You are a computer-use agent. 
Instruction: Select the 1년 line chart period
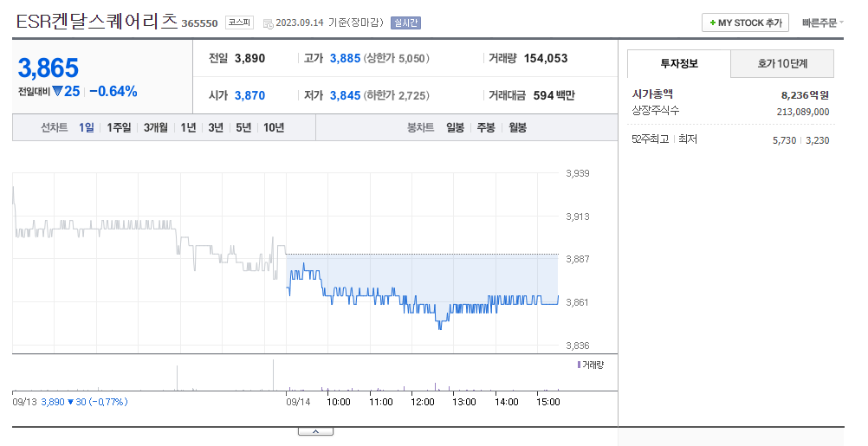tap(188, 128)
